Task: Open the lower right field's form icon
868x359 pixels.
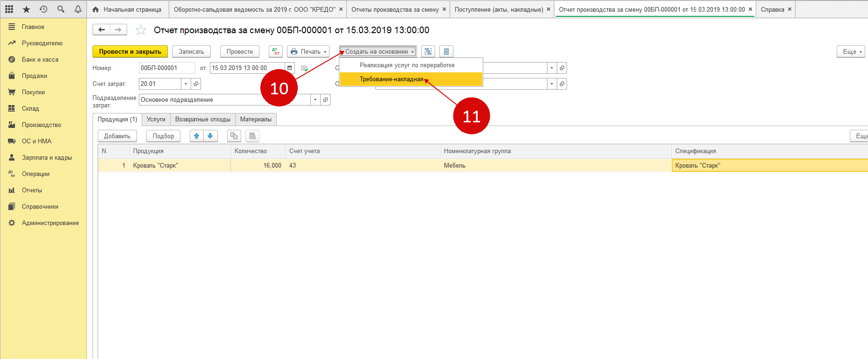Action: 562,84
